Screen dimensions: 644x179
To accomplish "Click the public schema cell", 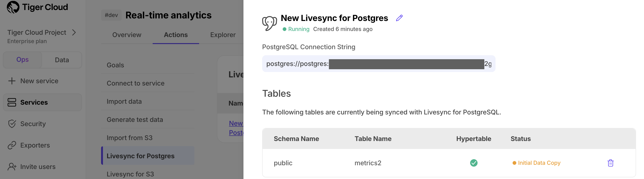I will [x=283, y=163].
